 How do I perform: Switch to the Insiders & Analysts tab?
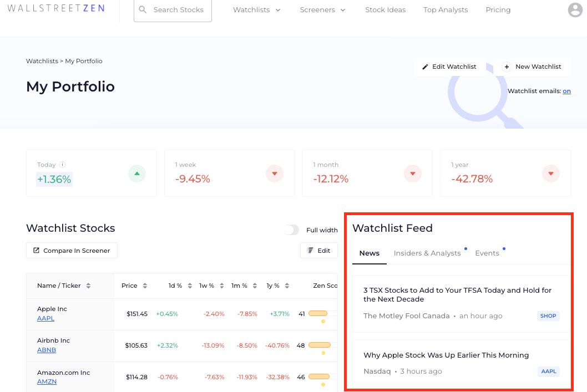(427, 253)
